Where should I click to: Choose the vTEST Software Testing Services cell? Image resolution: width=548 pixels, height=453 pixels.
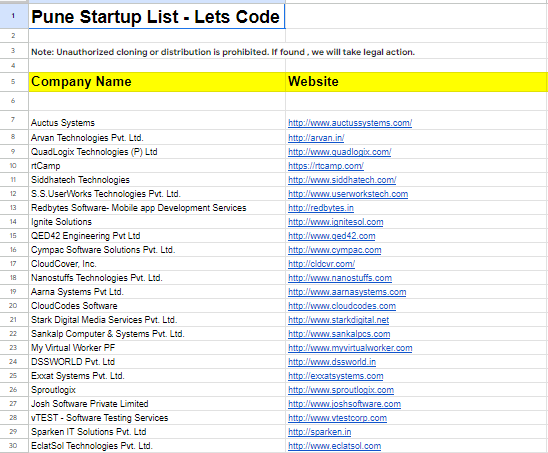point(157,417)
